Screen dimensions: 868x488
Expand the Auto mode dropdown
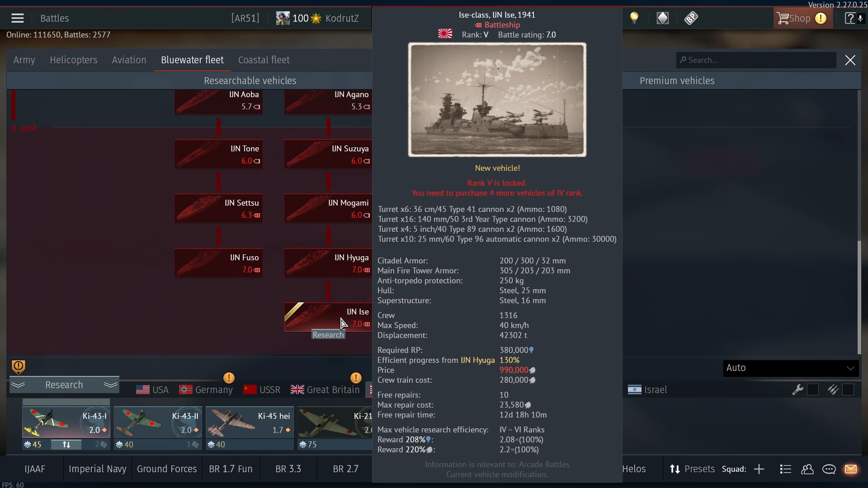790,368
